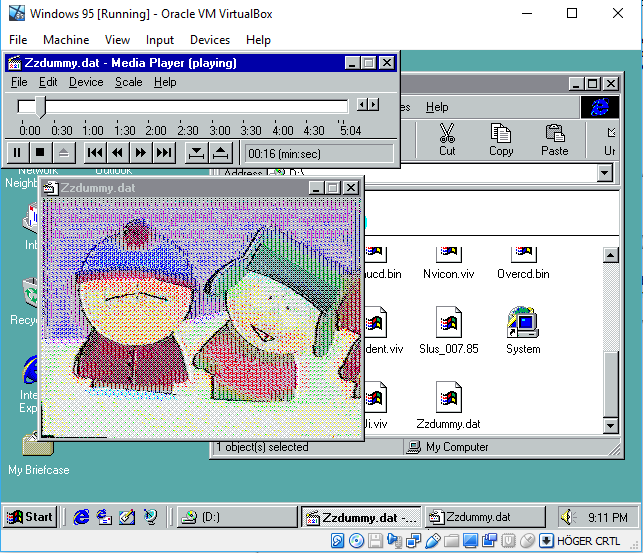
Task: Click the Media Player 00:16 time display
Action: click(319, 154)
